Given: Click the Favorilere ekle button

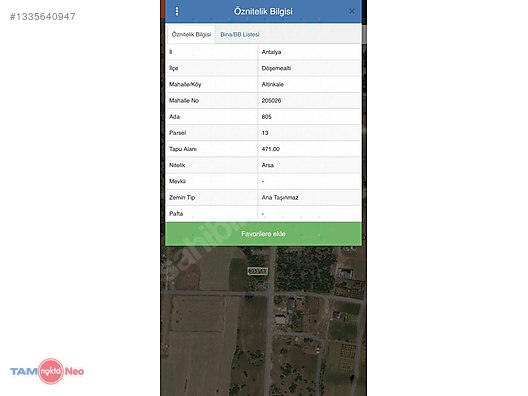Looking at the screenshot, I should [x=263, y=234].
